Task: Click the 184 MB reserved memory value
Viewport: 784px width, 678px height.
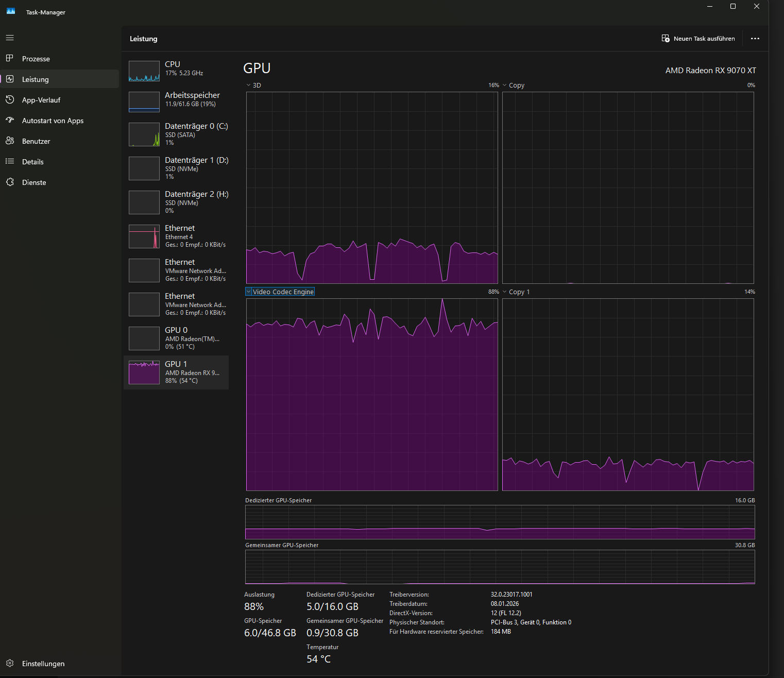Action: pos(501,632)
